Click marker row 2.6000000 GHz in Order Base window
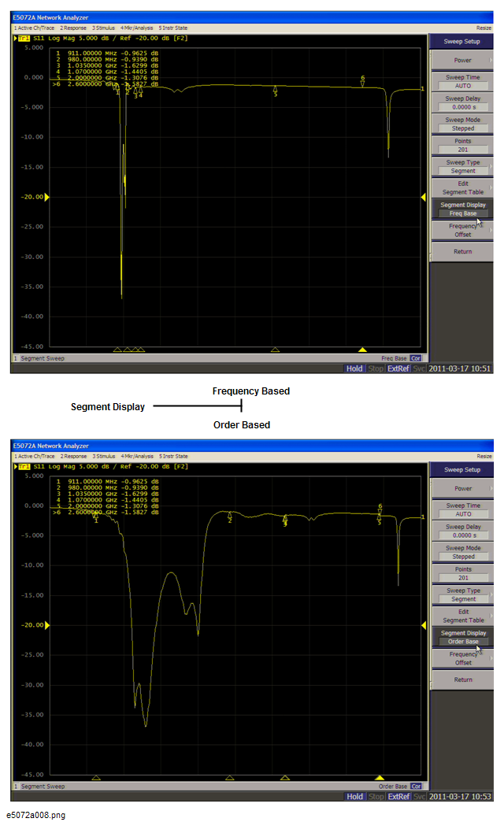The image size is (504, 822). pos(106,513)
